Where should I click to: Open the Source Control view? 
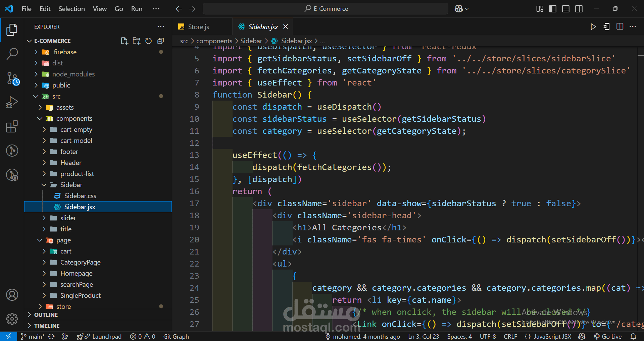[13, 79]
